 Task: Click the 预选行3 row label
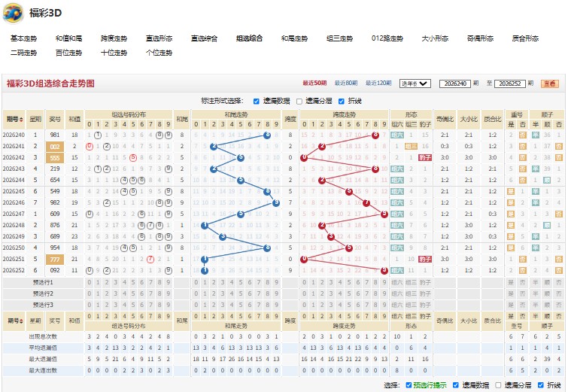click(x=43, y=305)
